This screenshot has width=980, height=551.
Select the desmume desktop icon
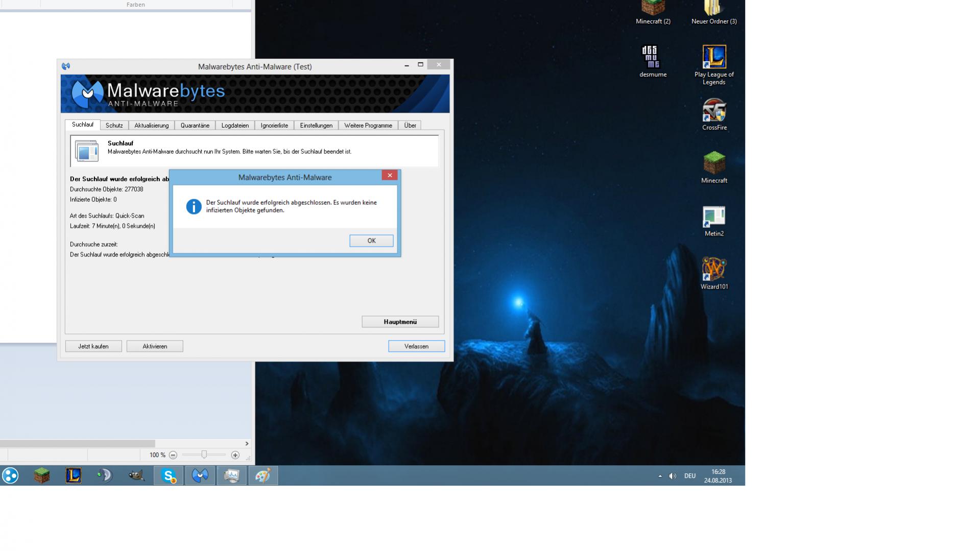click(653, 61)
